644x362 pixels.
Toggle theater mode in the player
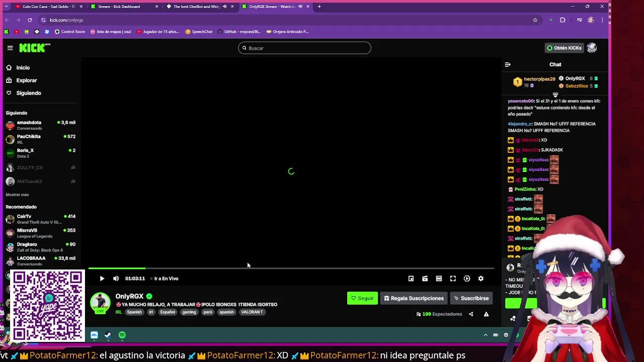pyautogui.click(x=439, y=279)
